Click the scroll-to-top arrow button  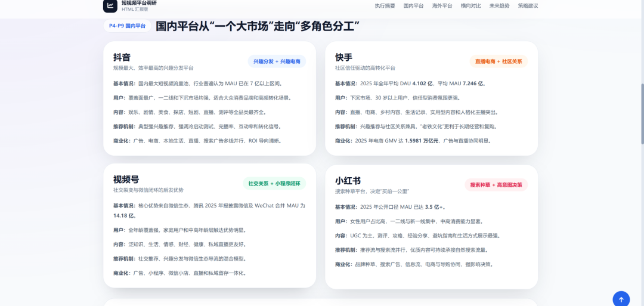[x=621, y=299]
